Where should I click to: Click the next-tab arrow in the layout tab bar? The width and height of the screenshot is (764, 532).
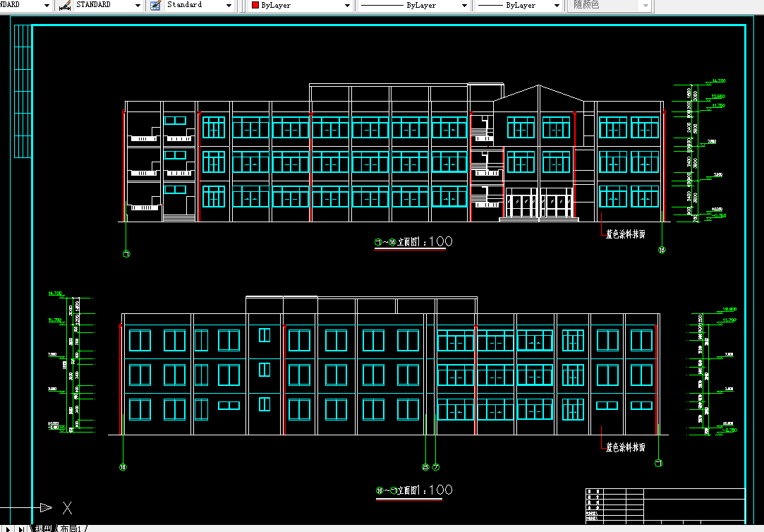pos(8,528)
